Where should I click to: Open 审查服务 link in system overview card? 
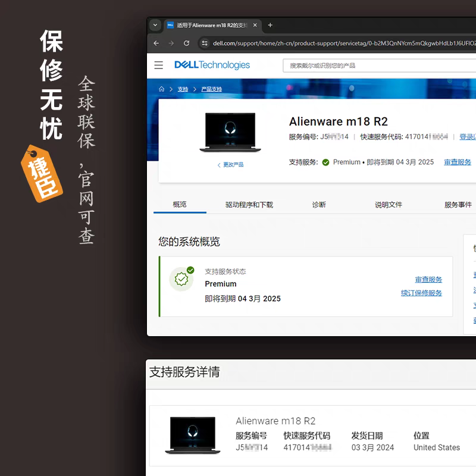(x=428, y=280)
